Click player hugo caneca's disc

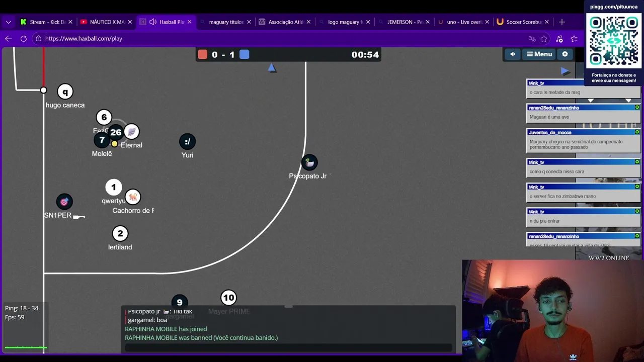point(65,92)
